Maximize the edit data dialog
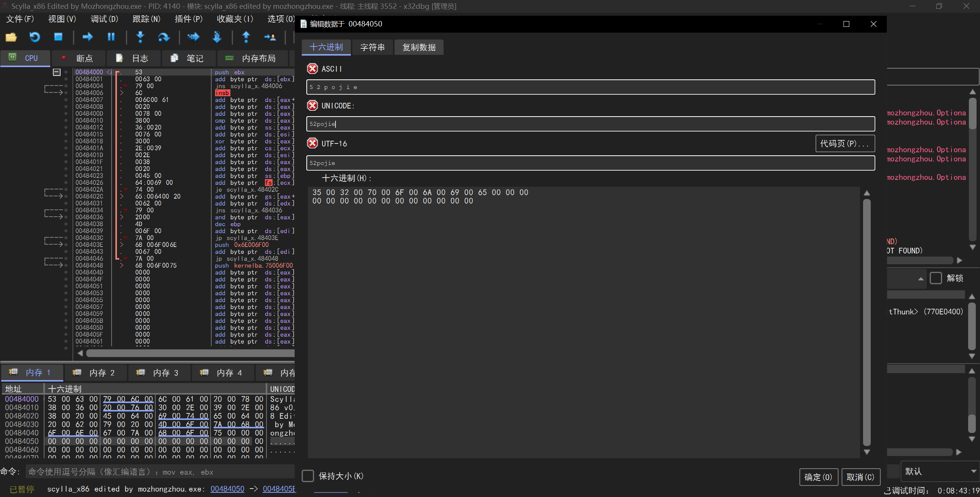 [846, 24]
